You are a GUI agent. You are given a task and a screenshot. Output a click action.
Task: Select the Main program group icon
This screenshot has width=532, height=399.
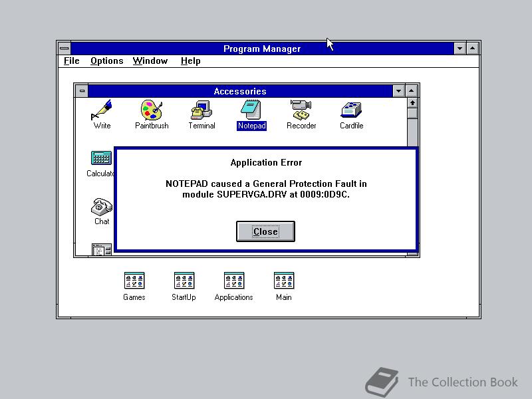(x=284, y=281)
